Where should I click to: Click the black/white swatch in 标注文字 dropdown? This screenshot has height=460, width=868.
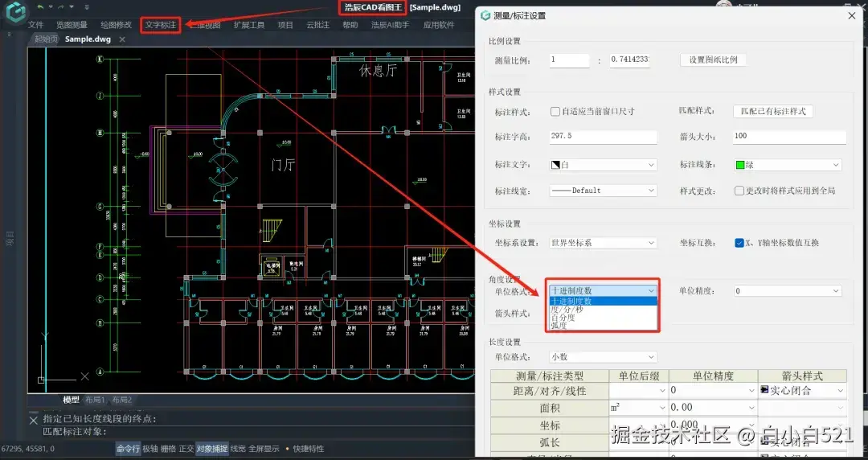coord(556,165)
